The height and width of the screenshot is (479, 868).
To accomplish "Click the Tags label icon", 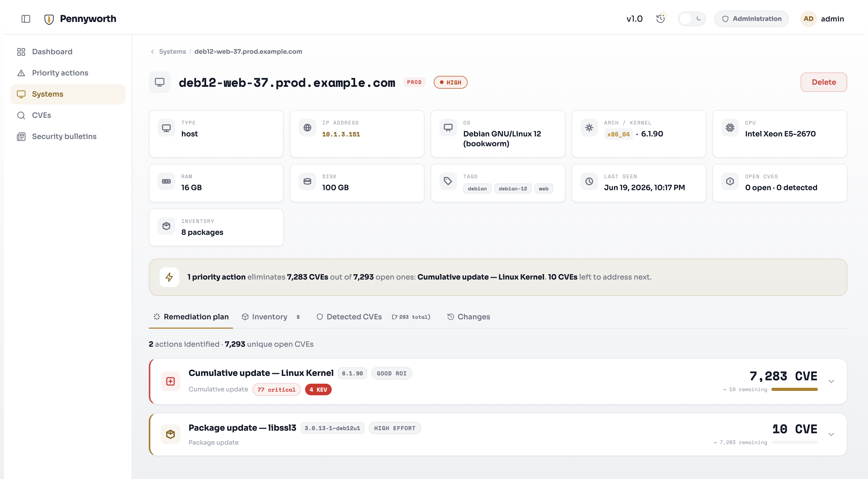I will pyautogui.click(x=448, y=181).
